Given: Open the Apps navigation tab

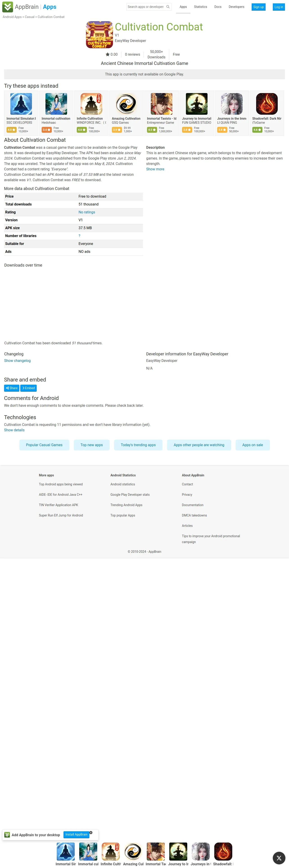Looking at the screenshot, I should point(183,7).
